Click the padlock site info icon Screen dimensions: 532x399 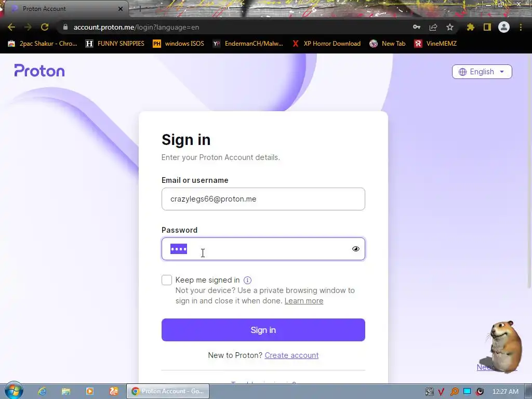pos(65,27)
